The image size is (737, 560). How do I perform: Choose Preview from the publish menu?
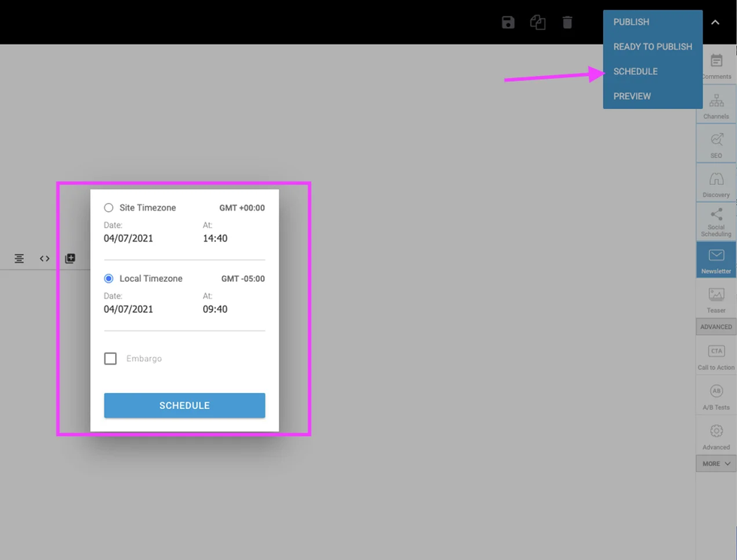pos(632,96)
